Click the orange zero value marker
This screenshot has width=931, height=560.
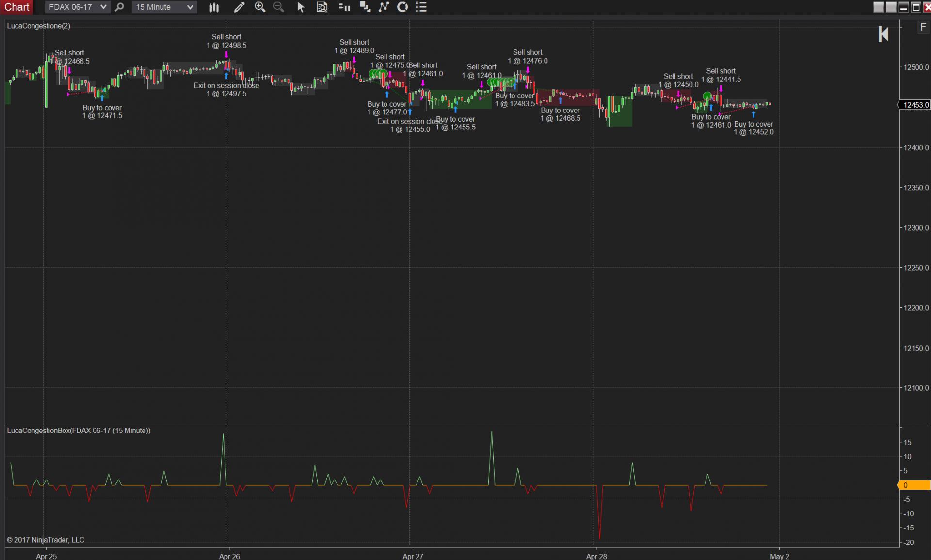pyautogui.click(x=914, y=485)
